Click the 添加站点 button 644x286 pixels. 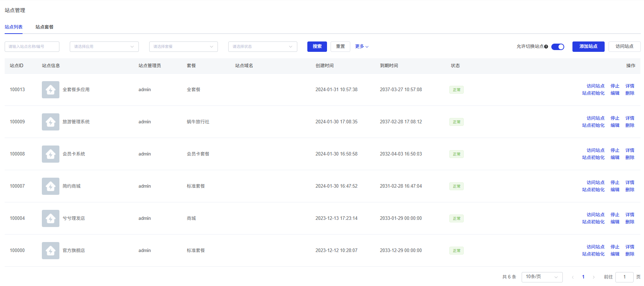click(588, 46)
